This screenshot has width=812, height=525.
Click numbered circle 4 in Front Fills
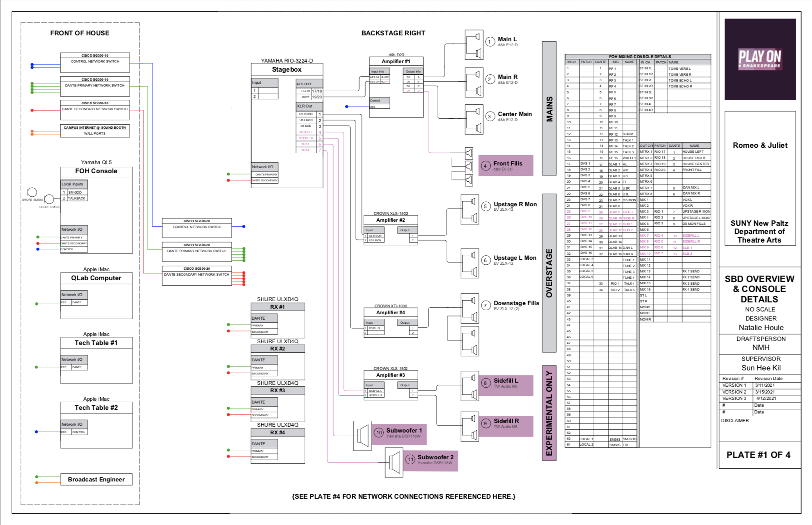click(485, 166)
